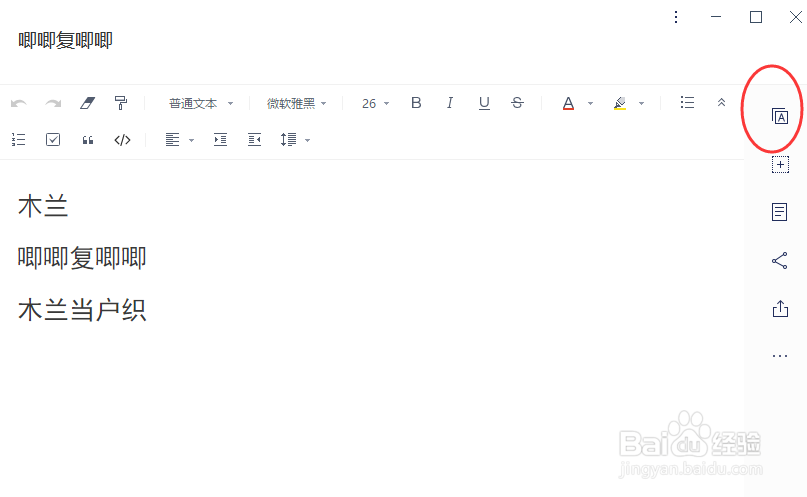807x497 pixels.
Task: Expand the alignment options arrow
Action: coord(191,140)
